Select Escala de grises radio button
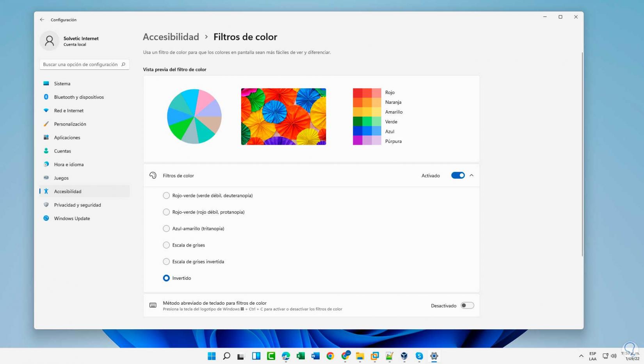Screen dimensions: 644x364 (166, 245)
